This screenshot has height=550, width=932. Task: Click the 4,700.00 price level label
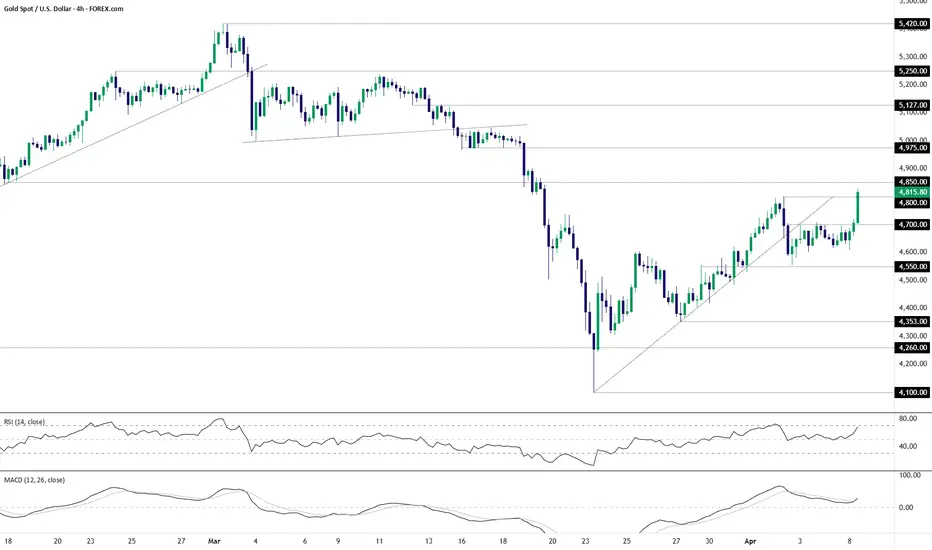(911, 224)
